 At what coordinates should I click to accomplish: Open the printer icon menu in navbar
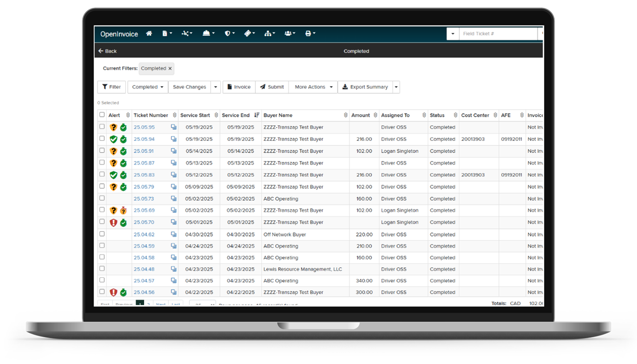click(309, 33)
